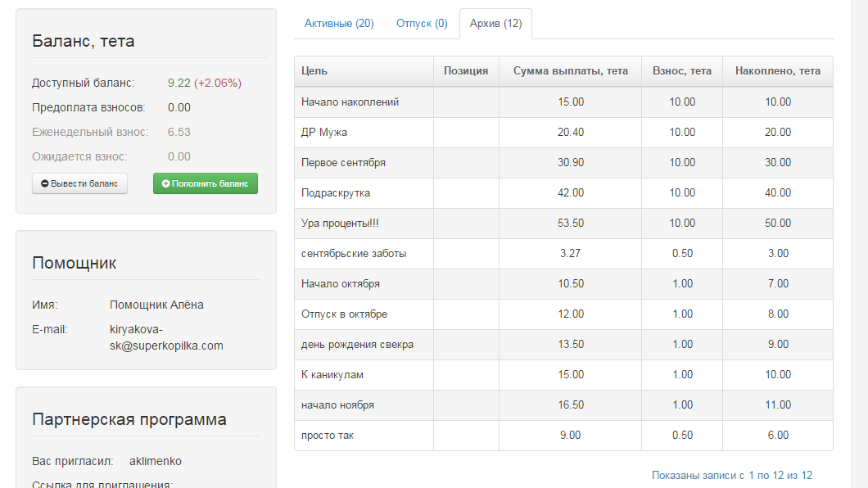
Task: Select the Начало накоплений row
Action: [x=350, y=102]
